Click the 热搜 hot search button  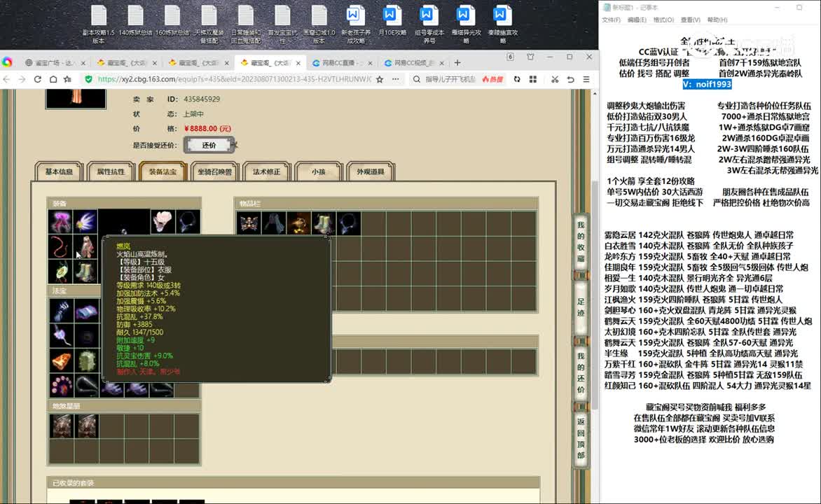click(492, 79)
